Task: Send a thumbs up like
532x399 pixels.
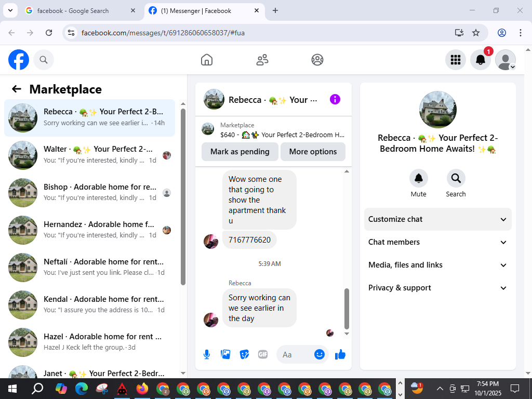Action: [x=340, y=354]
